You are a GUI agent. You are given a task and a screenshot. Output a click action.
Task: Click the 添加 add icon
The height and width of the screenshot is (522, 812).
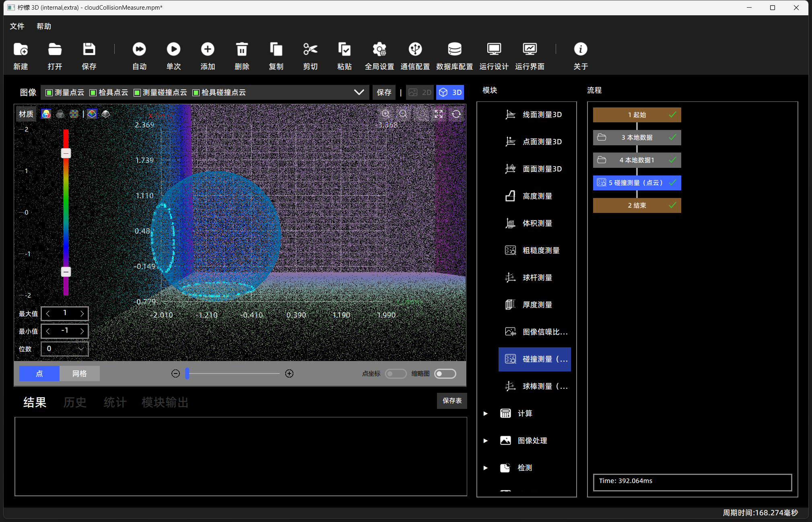pos(208,50)
